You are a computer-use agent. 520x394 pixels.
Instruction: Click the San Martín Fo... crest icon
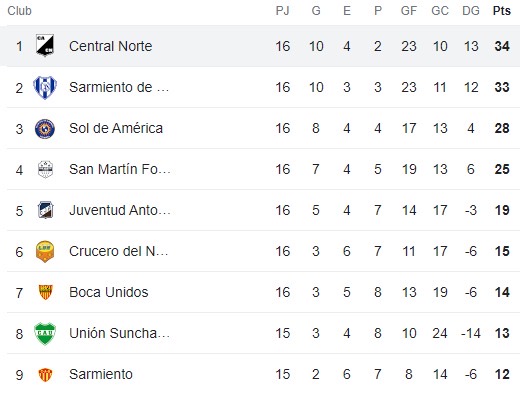[45, 169]
